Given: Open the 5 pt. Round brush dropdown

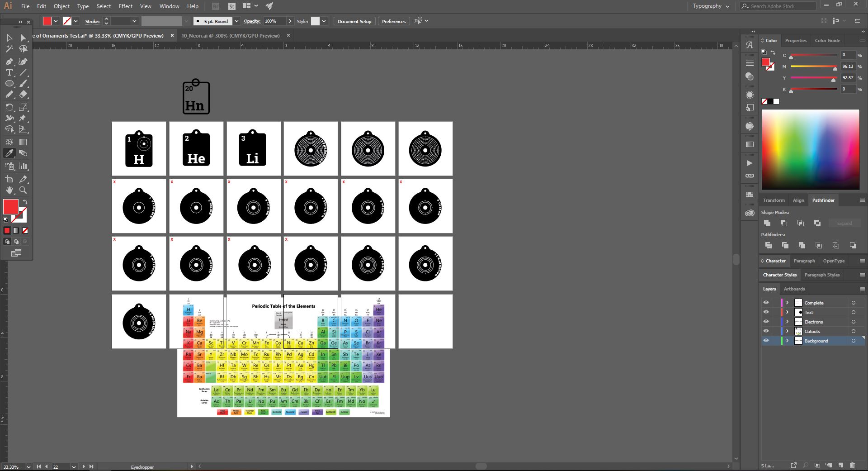Looking at the screenshot, I should (x=236, y=21).
